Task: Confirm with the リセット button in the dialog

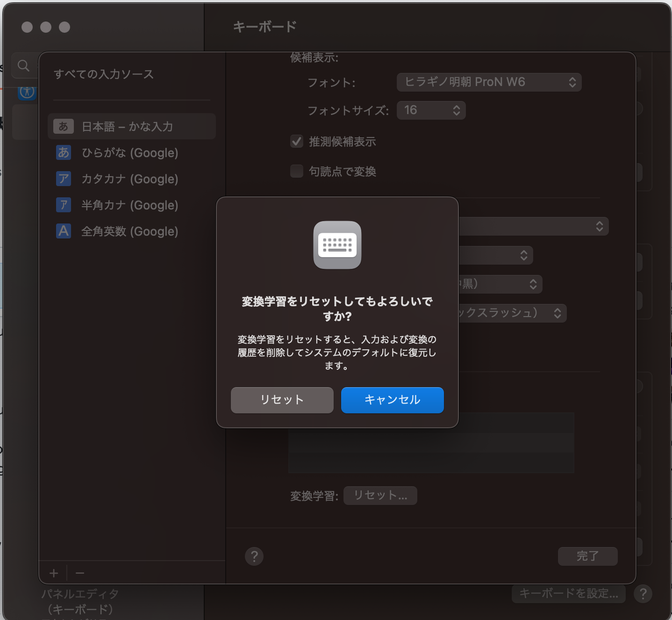Action: click(282, 400)
